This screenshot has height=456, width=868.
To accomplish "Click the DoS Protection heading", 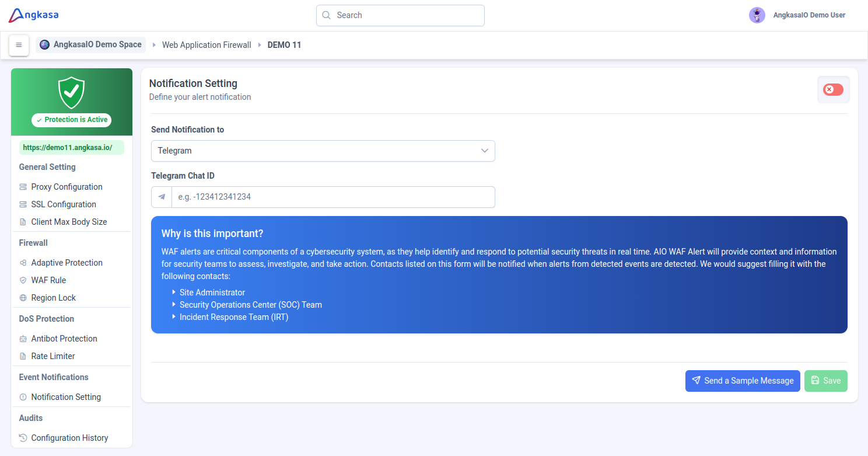I will 47,319.
